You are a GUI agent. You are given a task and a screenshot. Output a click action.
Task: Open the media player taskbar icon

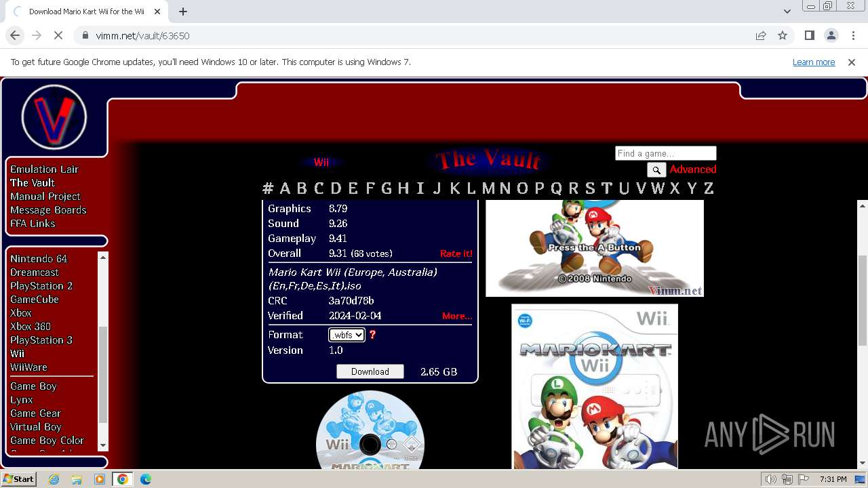point(100,479)
